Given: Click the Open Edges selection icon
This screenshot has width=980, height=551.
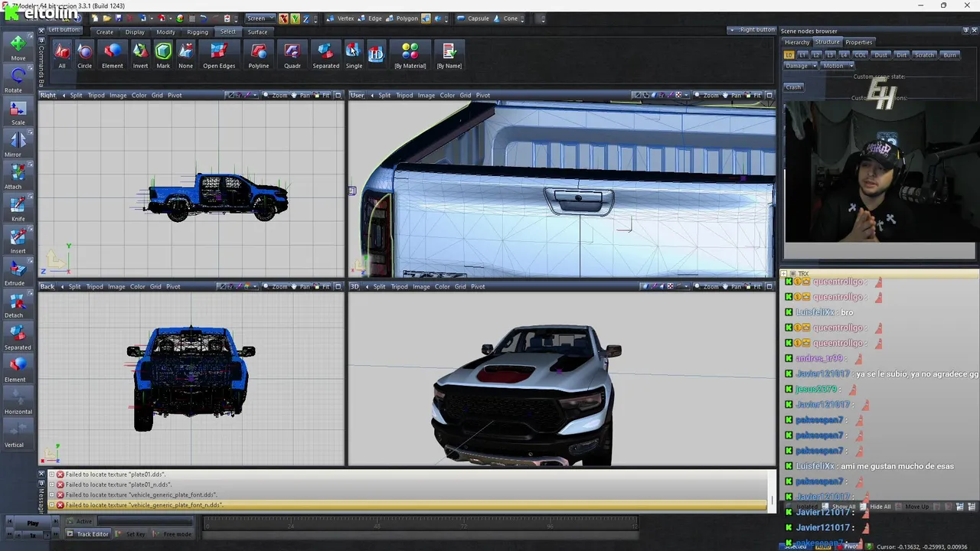Looking at the screenshot, I should coord(219,56).
